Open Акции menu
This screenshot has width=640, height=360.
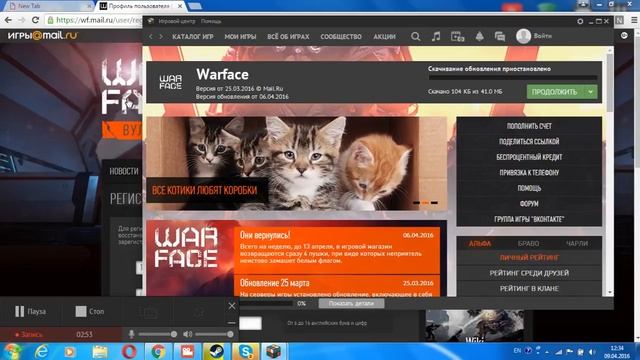coord(384,37)
